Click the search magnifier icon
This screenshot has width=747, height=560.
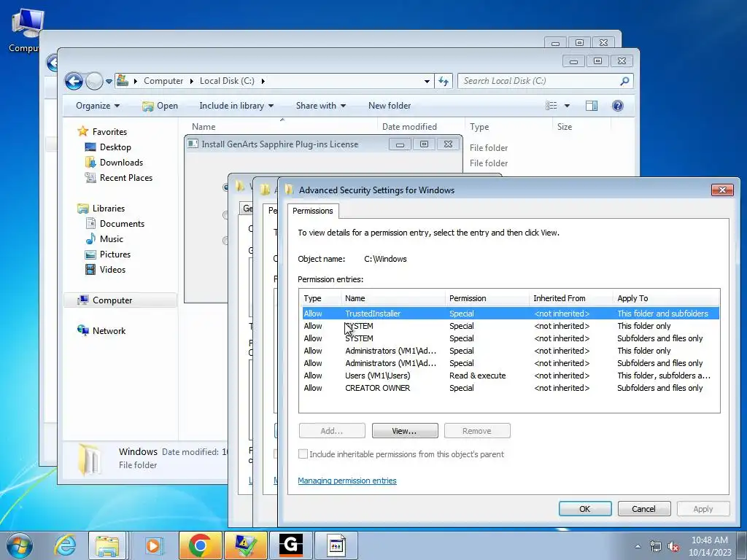click(x=624, y=81)
